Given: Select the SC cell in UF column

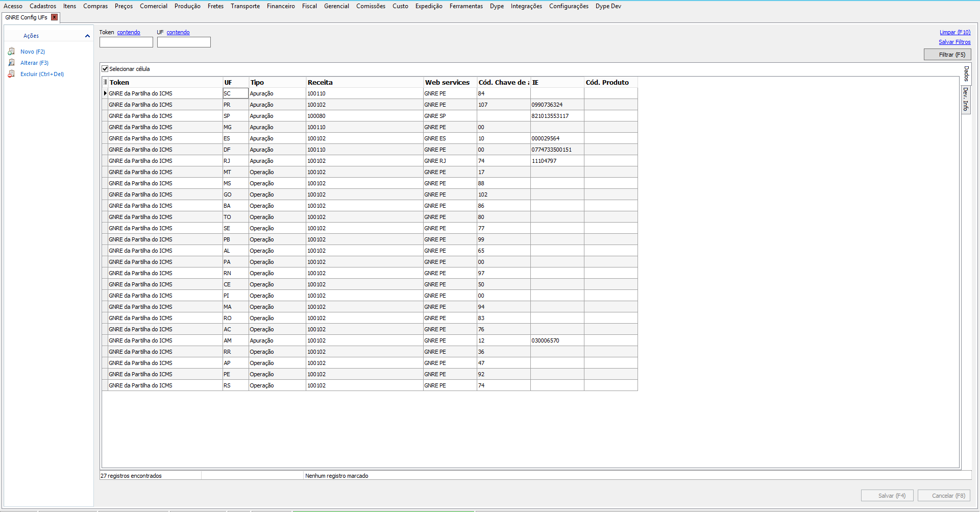Looking at the screenshot, I should (236, 93).
